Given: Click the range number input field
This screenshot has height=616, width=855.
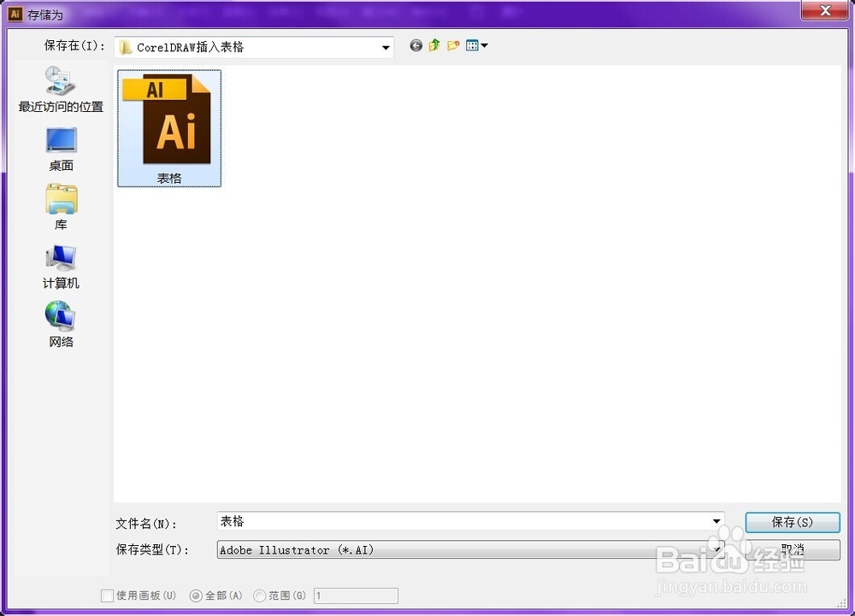Looking at the screenshot, I should click(356, 595).
